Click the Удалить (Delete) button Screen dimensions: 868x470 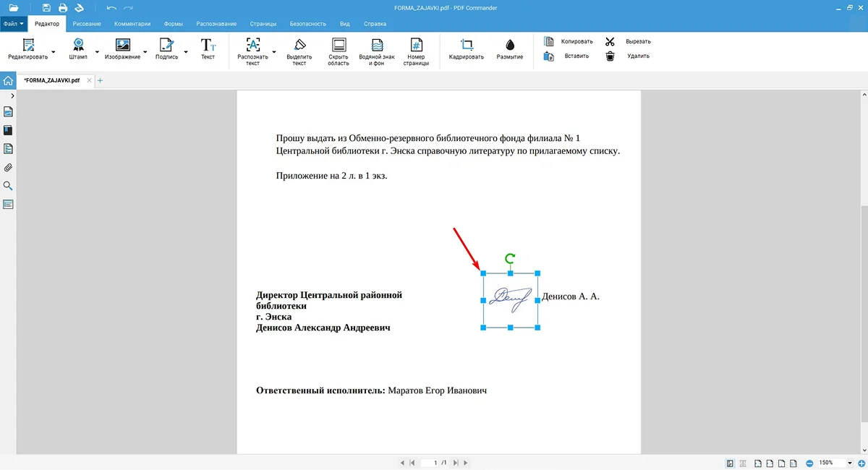(629, 56)
